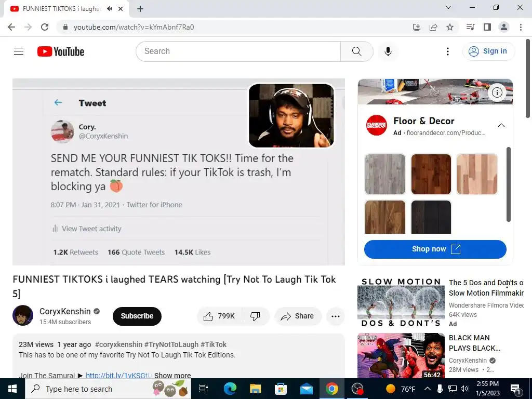Open File Explorer from taskbar
Viewport: 532px width, 399px height.
click(255, 389)
